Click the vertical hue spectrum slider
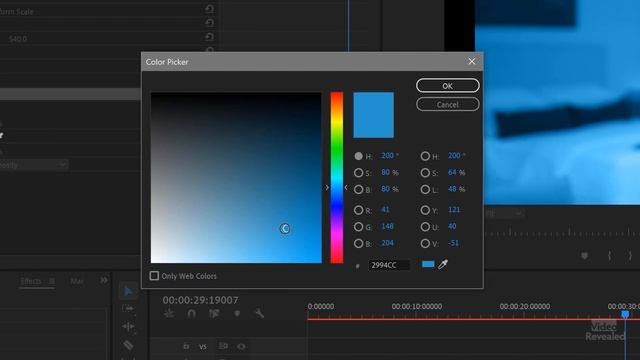This screenshot has width=640, height=360. (x=337, y=178)
